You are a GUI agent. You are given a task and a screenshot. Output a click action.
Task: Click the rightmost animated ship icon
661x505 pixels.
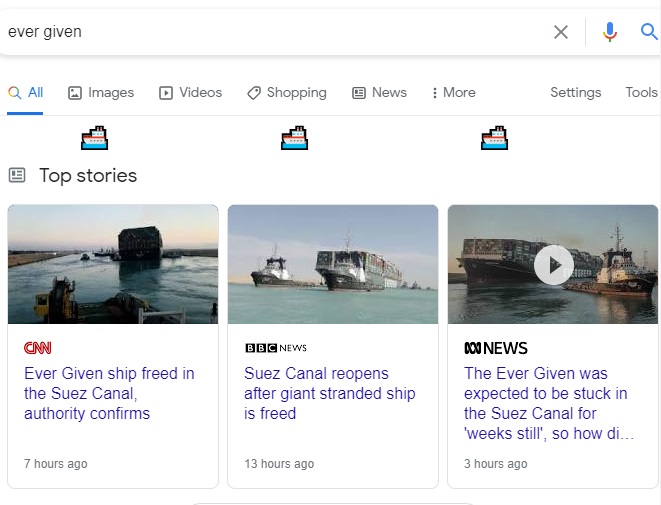click(494, 138)
